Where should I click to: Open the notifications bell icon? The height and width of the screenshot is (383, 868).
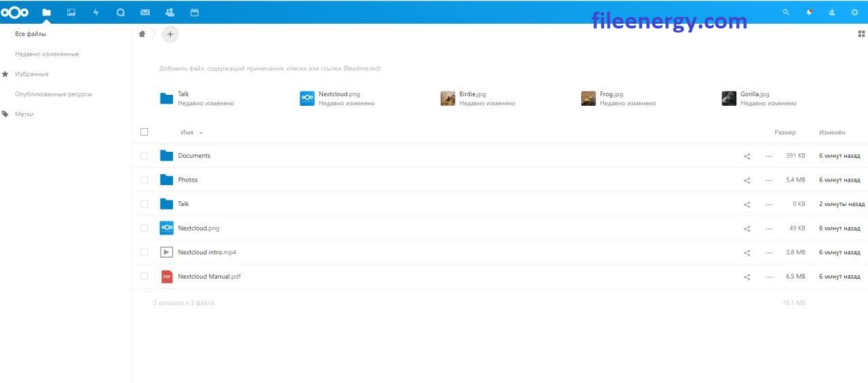[x=809, y=12]
